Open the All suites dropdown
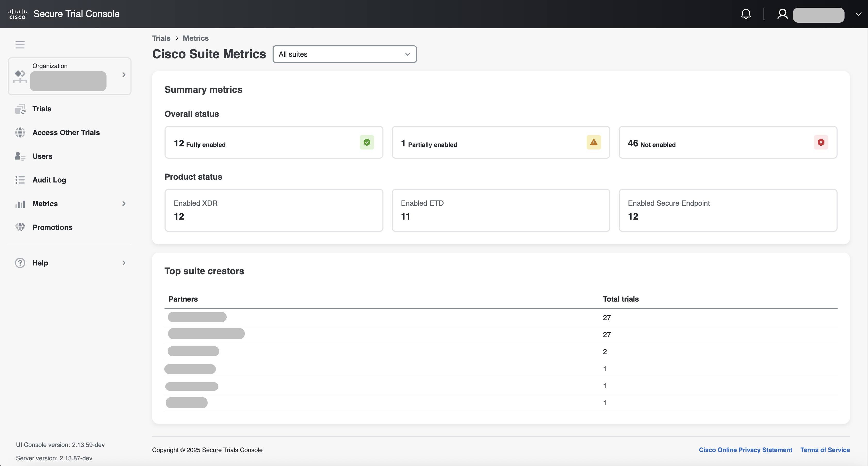Image resolution: width=868 pixels, height=466 pixels. (344, 54)
